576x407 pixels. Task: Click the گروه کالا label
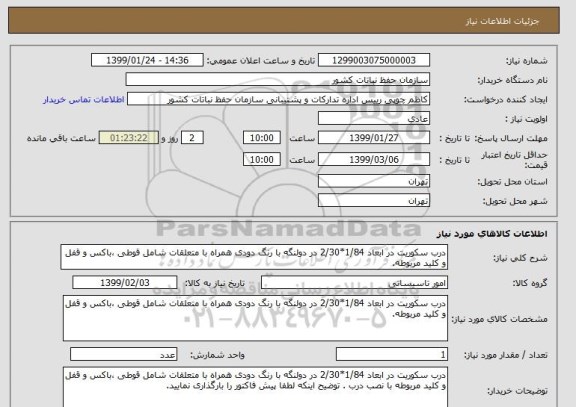tap(530, 283)
